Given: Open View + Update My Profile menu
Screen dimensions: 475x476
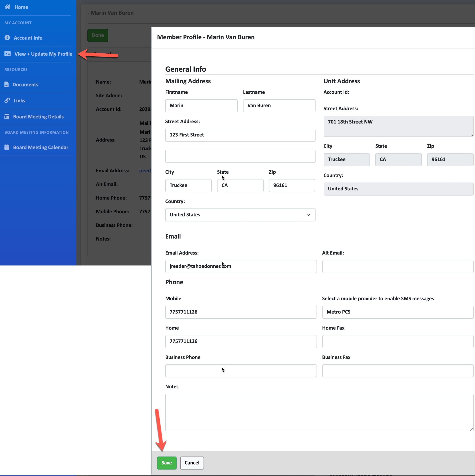Looking at the screenshot, I should 43,54.
